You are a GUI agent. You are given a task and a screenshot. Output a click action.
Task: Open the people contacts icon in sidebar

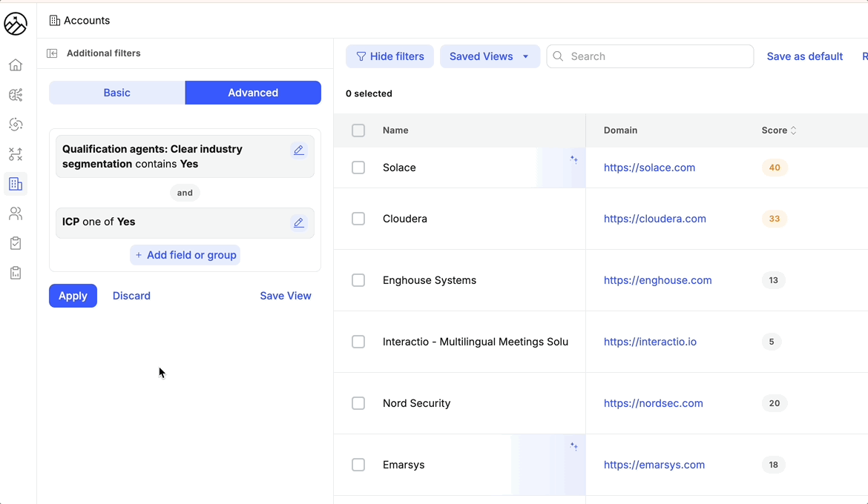point(16,213)
